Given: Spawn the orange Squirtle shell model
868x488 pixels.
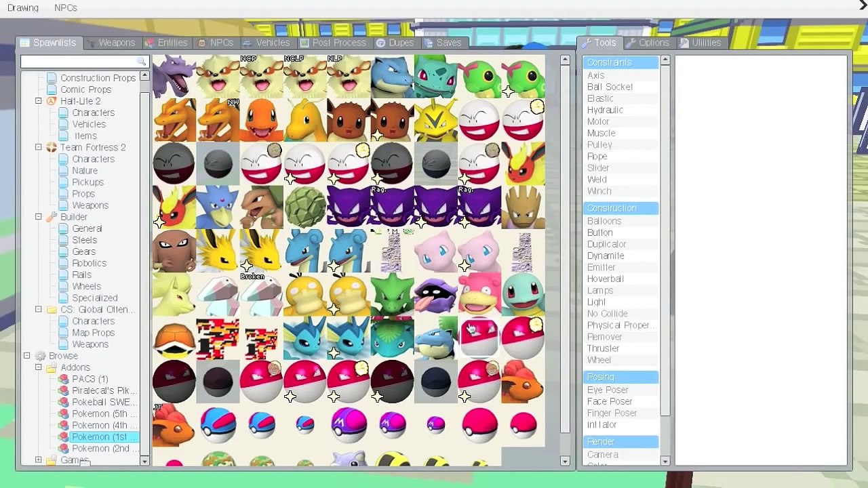Looking at the screenshot, I should pos(174,338).
